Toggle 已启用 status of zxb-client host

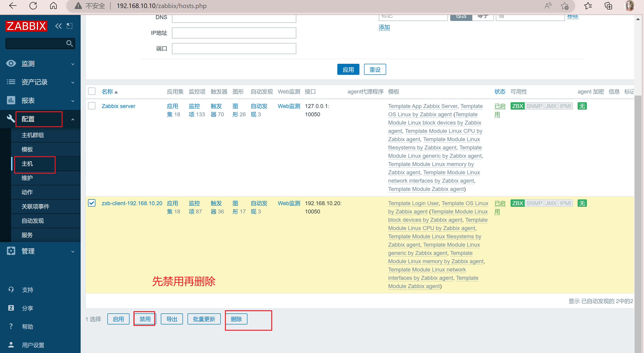coord(500,207)
